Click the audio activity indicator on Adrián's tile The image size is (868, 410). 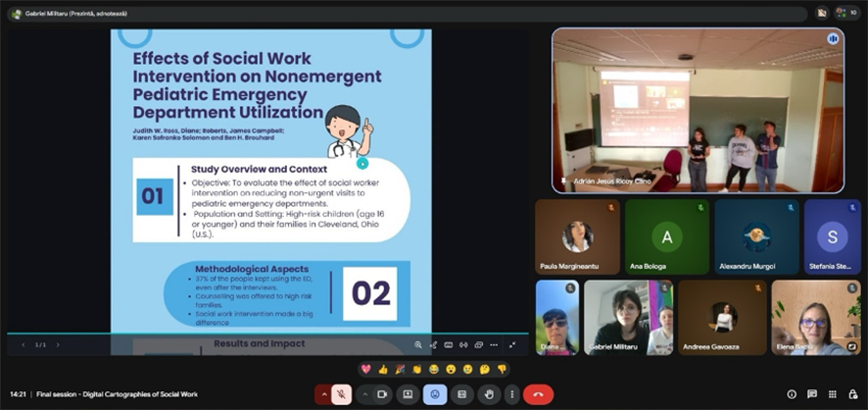[x=833, y=39]
